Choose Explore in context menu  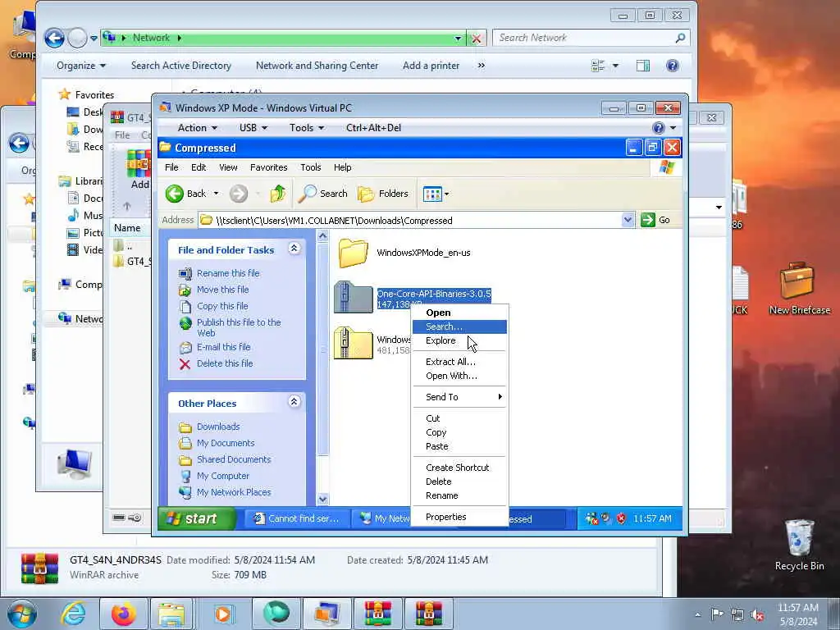click(x=459, y=340)
